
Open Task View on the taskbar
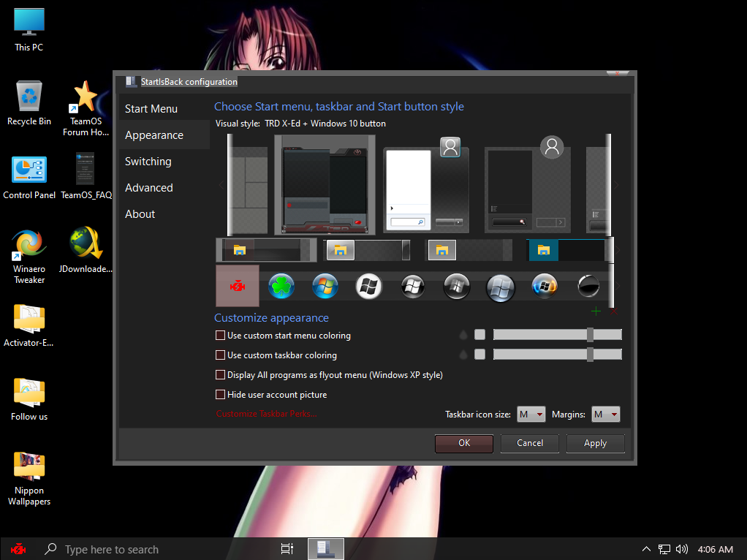coord(287,549)
